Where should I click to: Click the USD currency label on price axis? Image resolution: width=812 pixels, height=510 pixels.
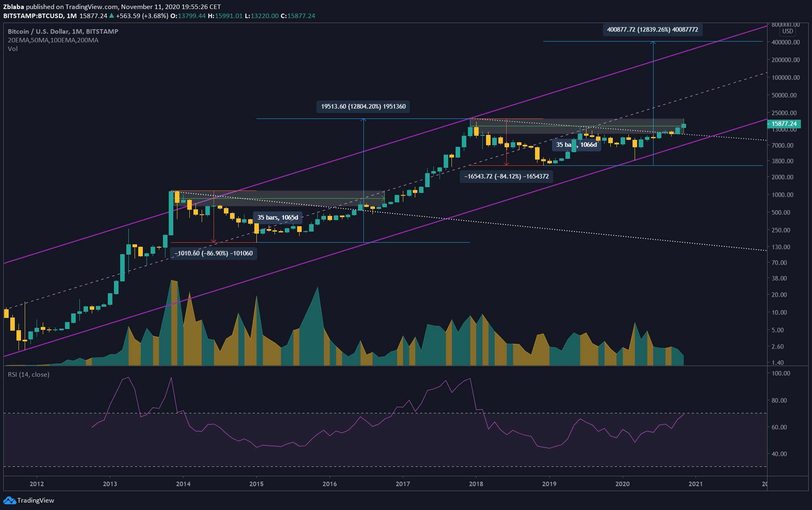click(x=787, y=31)
